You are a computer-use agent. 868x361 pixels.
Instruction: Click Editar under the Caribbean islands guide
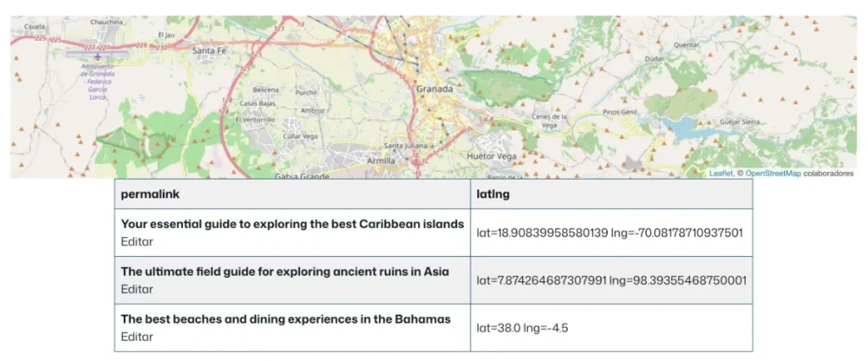click(x=136, y=242)
